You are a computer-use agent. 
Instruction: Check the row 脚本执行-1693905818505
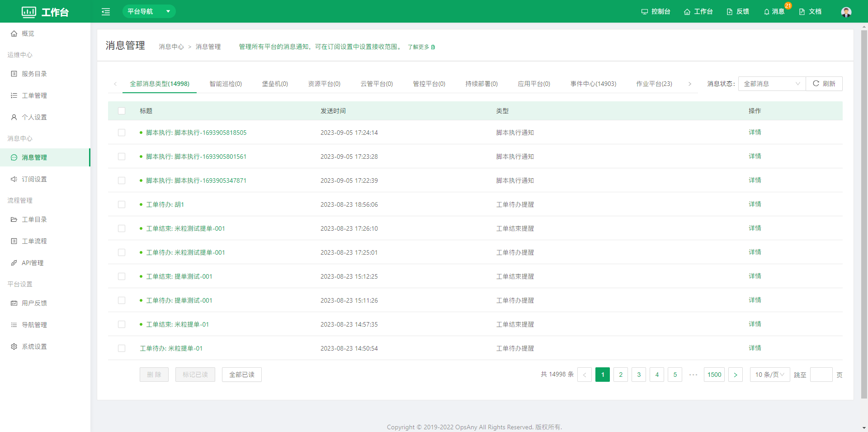click(x=122, y=133)
